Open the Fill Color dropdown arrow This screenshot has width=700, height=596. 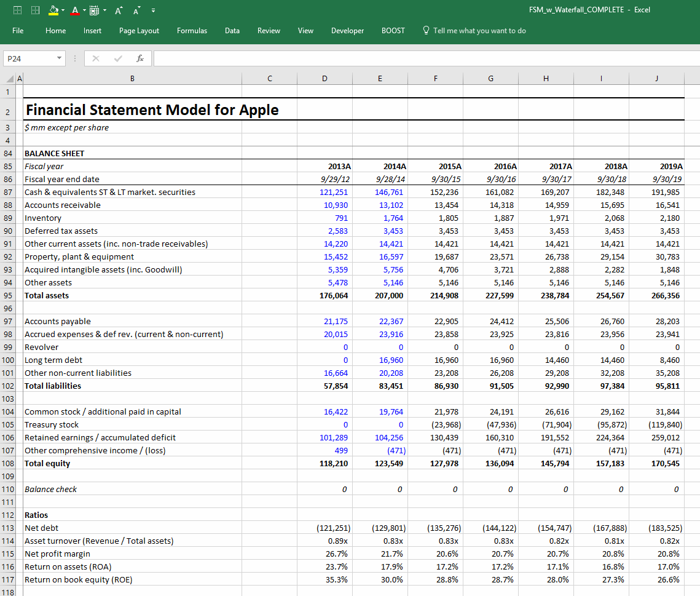(x=63, y=10)
